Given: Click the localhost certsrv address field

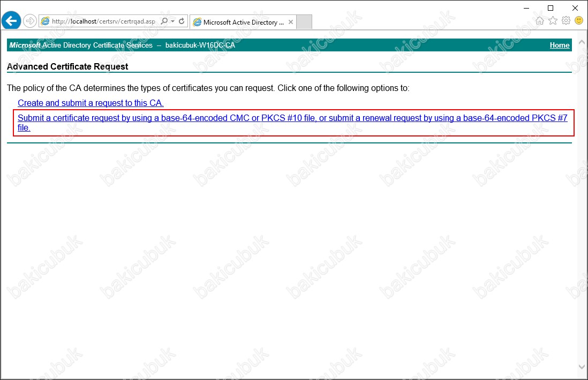Looking at the screenshot, I should tap(103, 21).
